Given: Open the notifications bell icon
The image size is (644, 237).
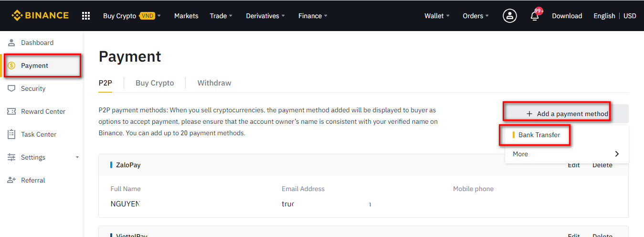Looking at the screenshot, I should [x=535, y=16].
